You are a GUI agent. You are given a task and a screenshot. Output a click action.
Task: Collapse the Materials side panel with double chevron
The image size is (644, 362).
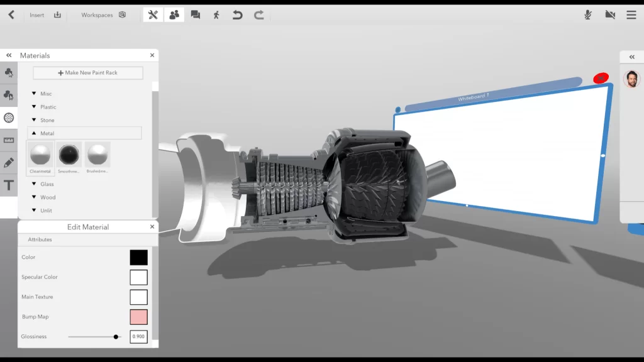coord(9,55)
